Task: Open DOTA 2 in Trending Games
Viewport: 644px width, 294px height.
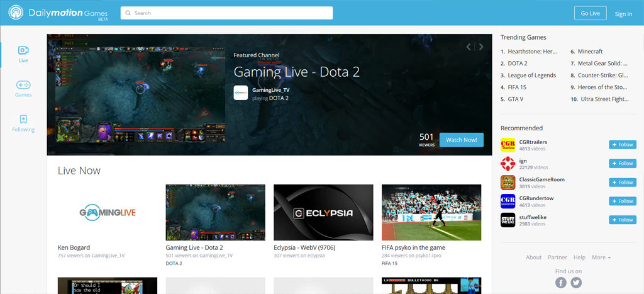Action: coord(518,64)
